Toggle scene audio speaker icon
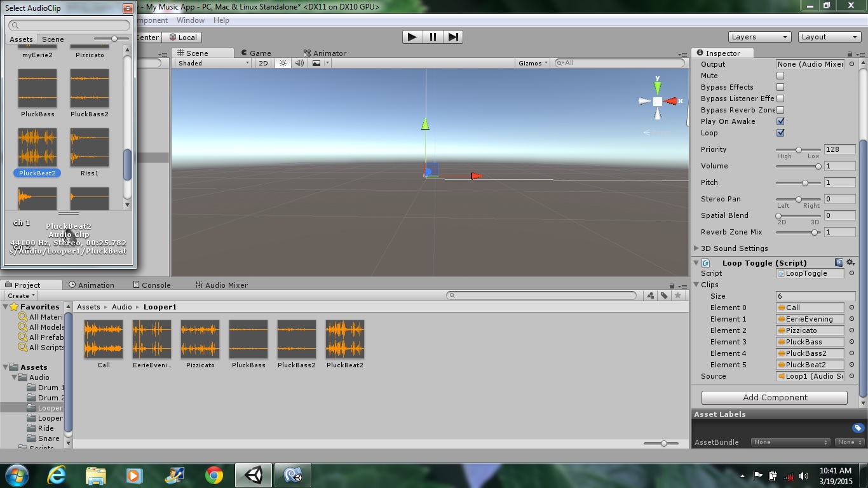Screen dimensions: 868x488 tap(299, 63)
